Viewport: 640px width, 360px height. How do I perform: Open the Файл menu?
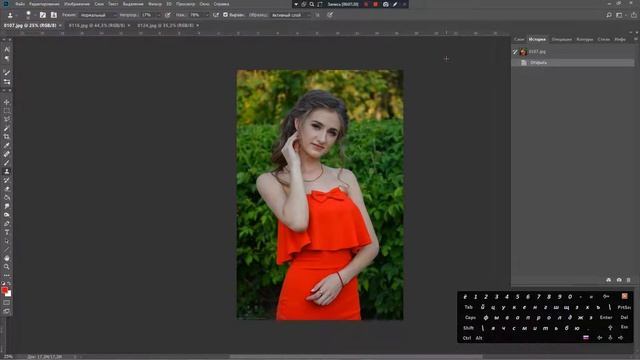pos(20,4)
